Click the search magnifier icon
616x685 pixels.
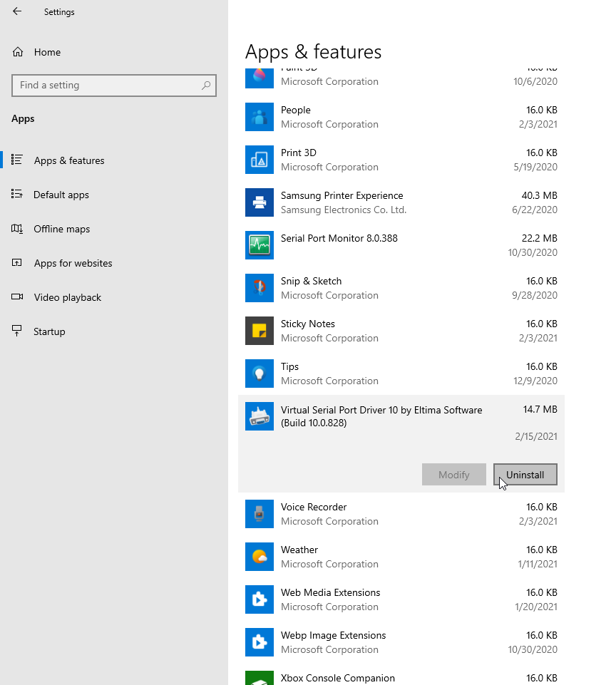[206, 86]
